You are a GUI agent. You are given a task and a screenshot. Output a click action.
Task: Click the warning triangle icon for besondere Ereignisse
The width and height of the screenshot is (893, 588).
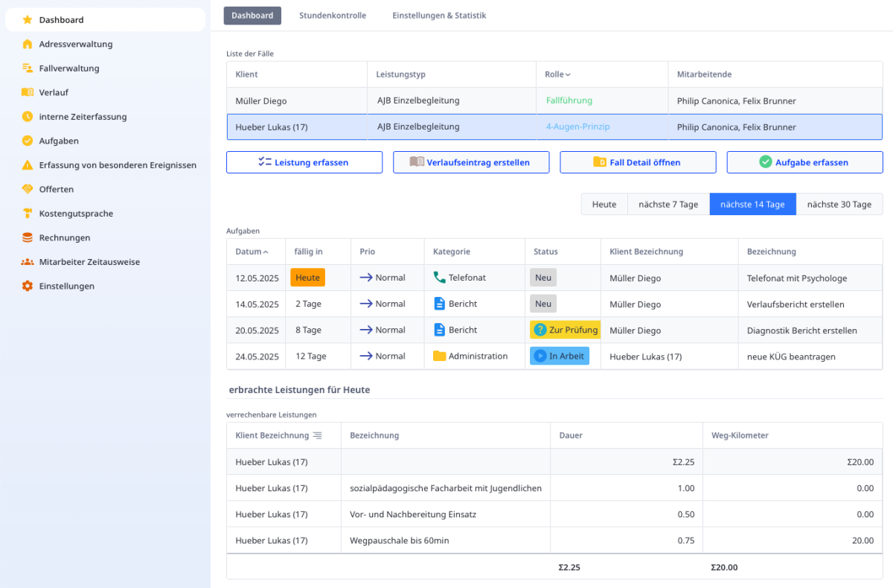28,165
